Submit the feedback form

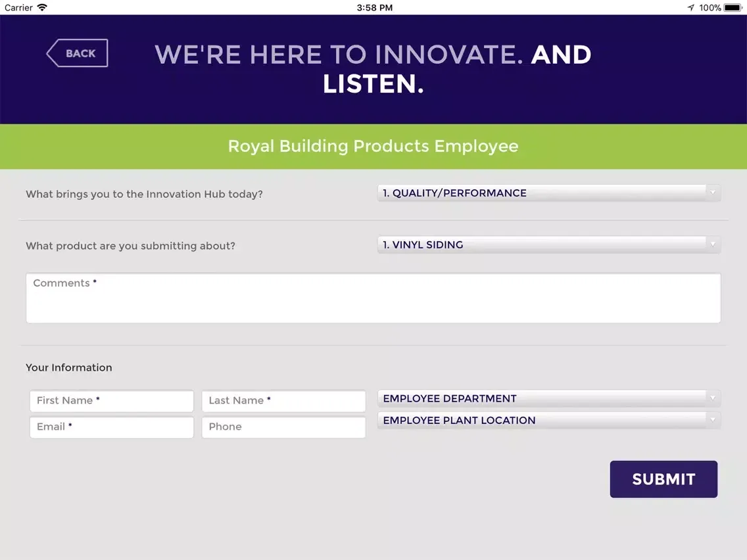click(x=663, y=479)
